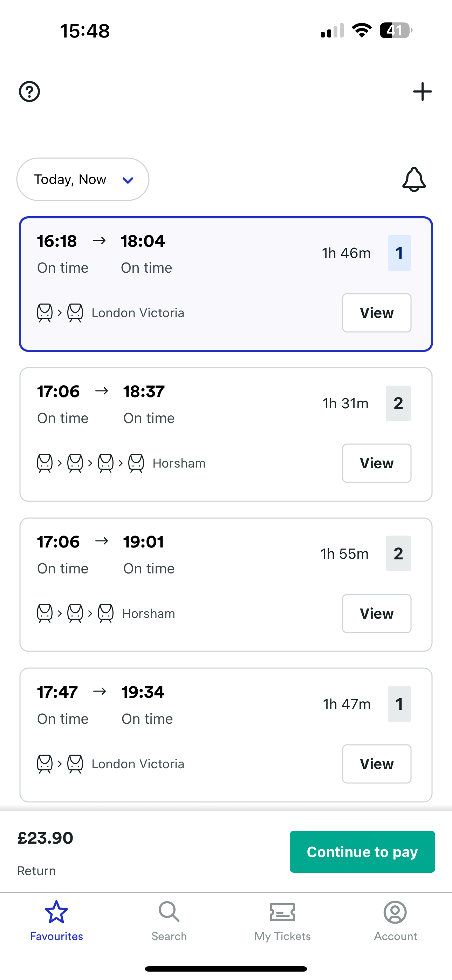Image resolution: width=452 pixels, height=980 pixels.
Task: Open the help question mark icon
Action: click(29, 92)
